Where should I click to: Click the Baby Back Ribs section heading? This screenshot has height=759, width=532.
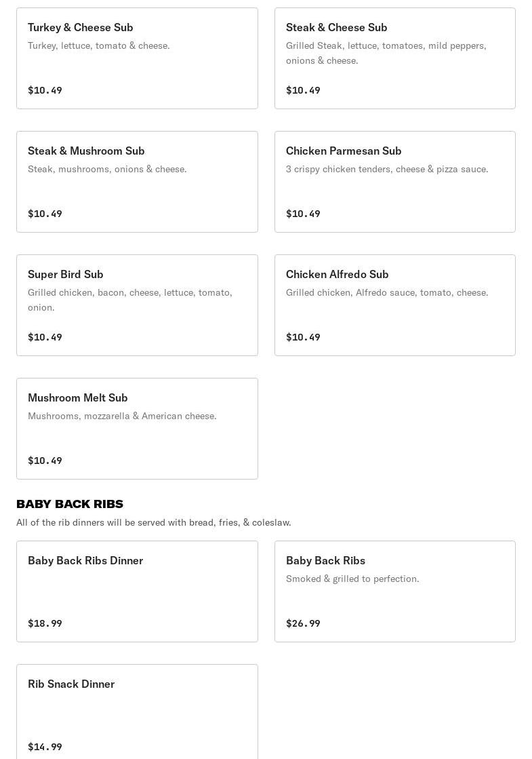[x=70, y=504]
